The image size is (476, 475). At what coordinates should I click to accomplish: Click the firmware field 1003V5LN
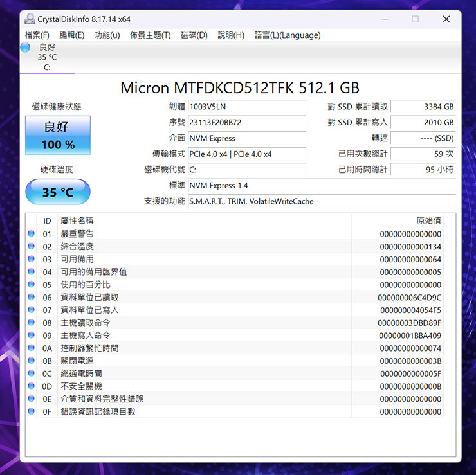247,107
